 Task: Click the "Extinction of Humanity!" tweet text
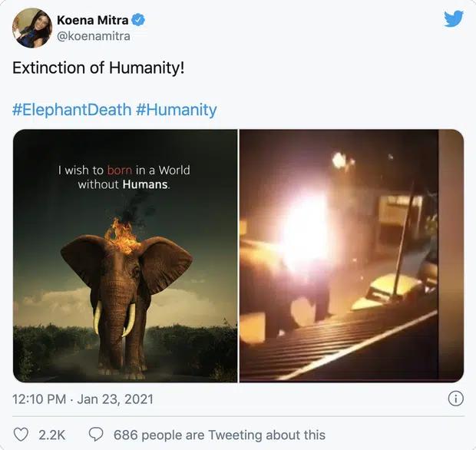tap(98, 68)
